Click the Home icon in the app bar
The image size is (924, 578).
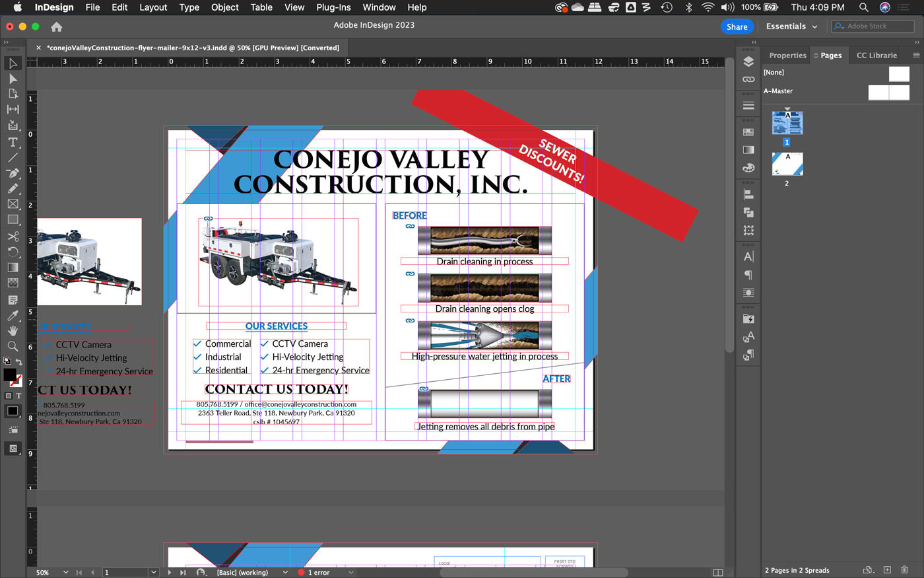pos(57,27)
